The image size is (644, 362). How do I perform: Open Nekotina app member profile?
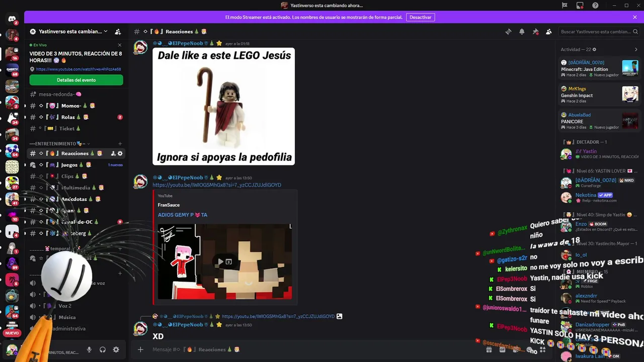point(599,198)
